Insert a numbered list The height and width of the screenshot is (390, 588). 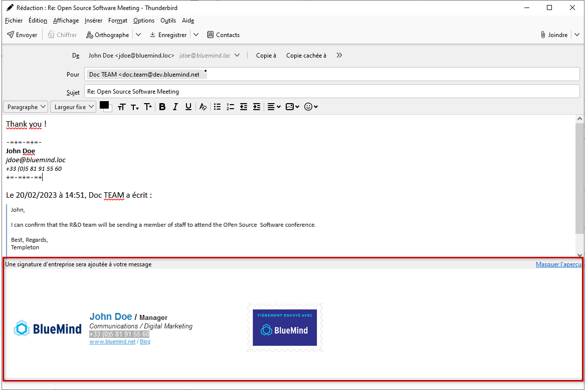(230, 107)
